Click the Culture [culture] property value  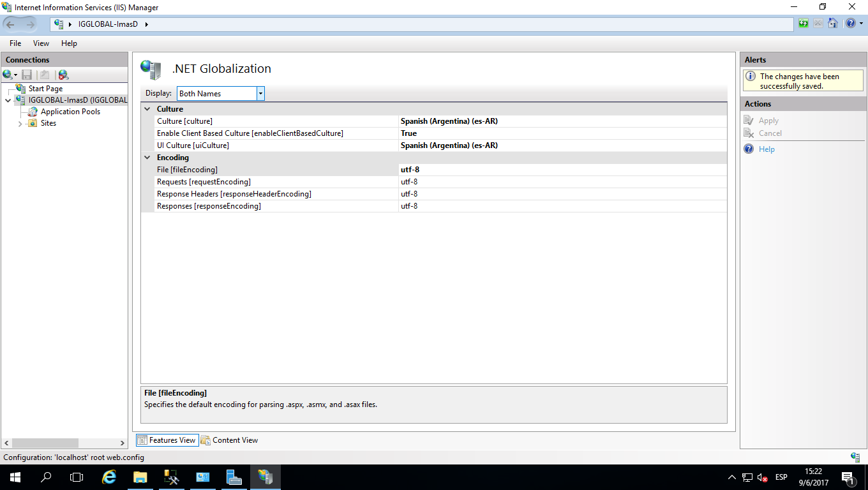pyautogui.click(x=562, y=121)
